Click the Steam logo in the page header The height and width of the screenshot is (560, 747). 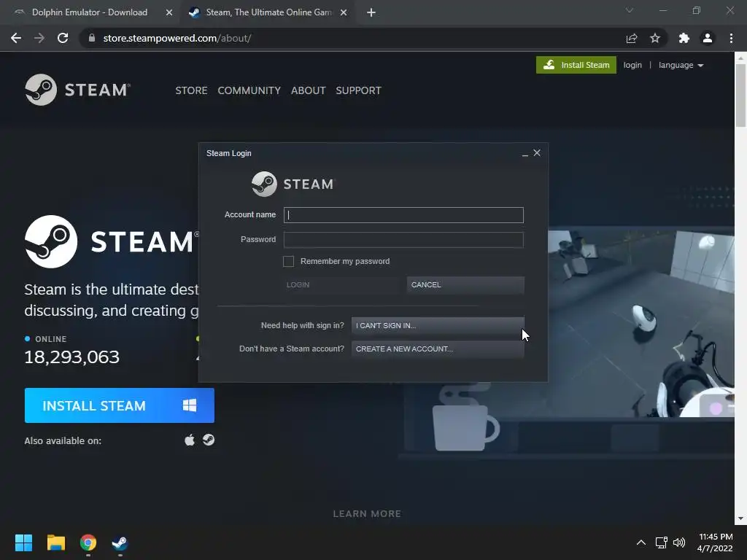pyautogui.click(x=77, y=90)
